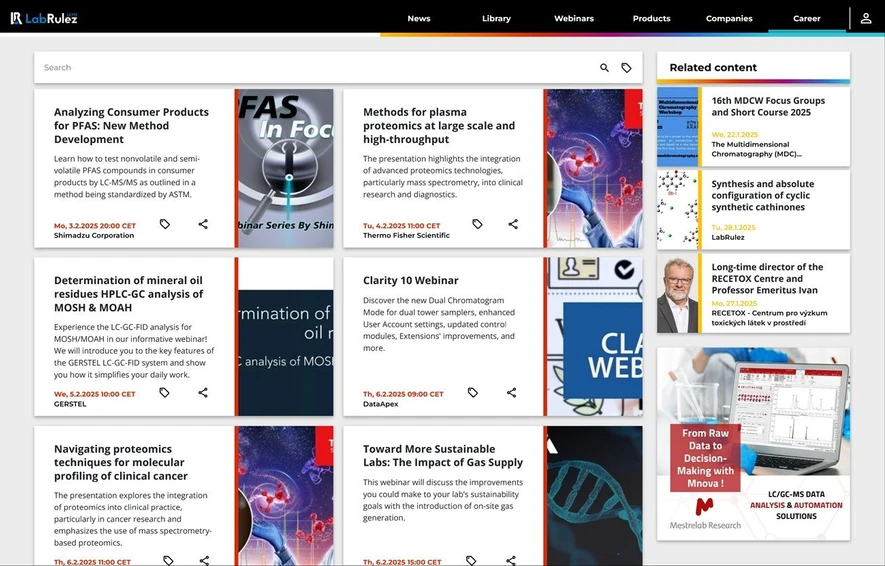Go to Webinars section
Screen dimensions: 885x566
(573, 18)
